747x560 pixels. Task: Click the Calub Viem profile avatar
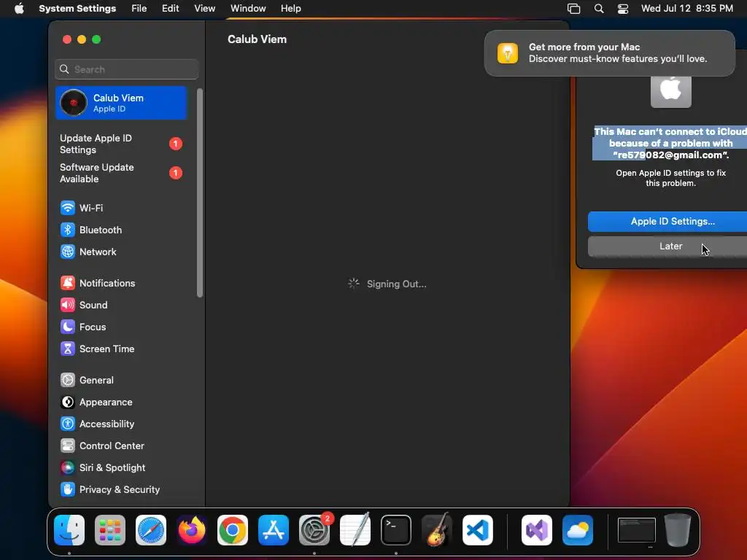click(74, 103)
